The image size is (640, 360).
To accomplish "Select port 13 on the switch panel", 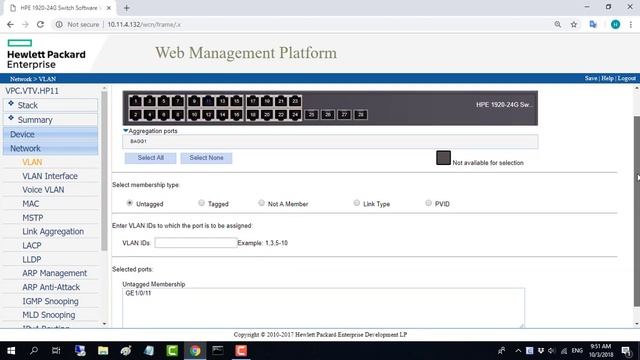I will point(222,101).
